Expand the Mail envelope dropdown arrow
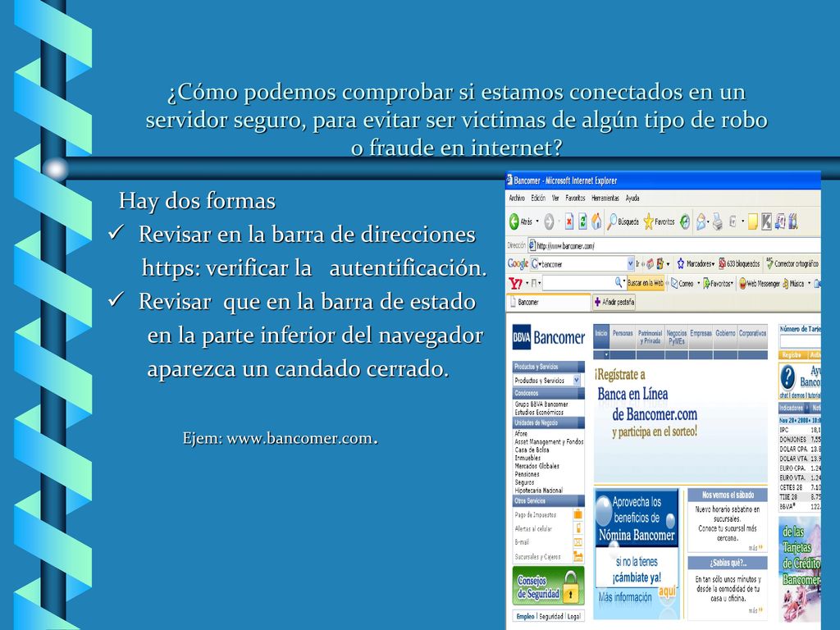The width and height of the screenshot is (840, 630). (708, 221)
